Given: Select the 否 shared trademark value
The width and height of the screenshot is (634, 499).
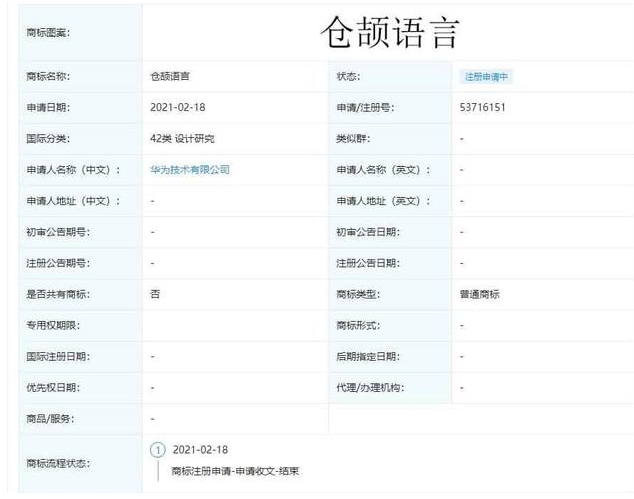Looking at the screenshot, I should point(155,294).
